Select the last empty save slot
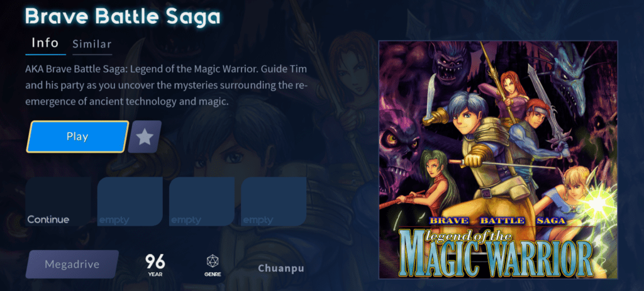This screenshot has width=644, height=291. (274, 202)
